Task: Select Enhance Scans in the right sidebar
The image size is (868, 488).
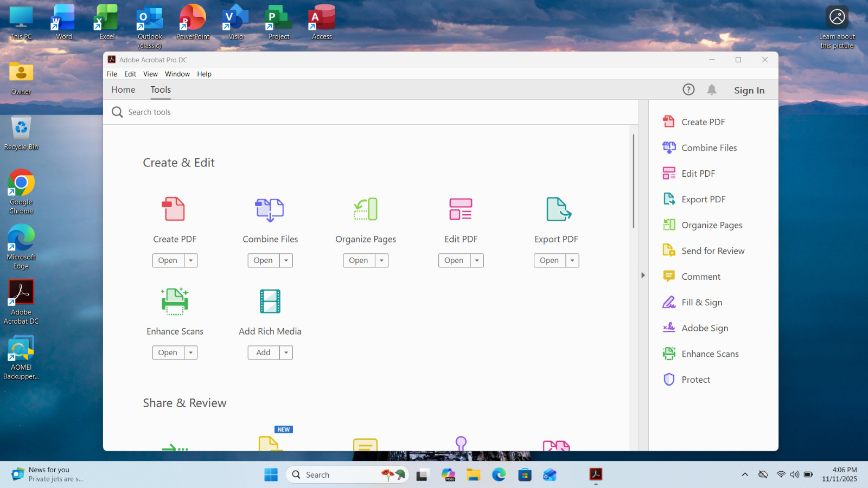Action: coord(701,354)
